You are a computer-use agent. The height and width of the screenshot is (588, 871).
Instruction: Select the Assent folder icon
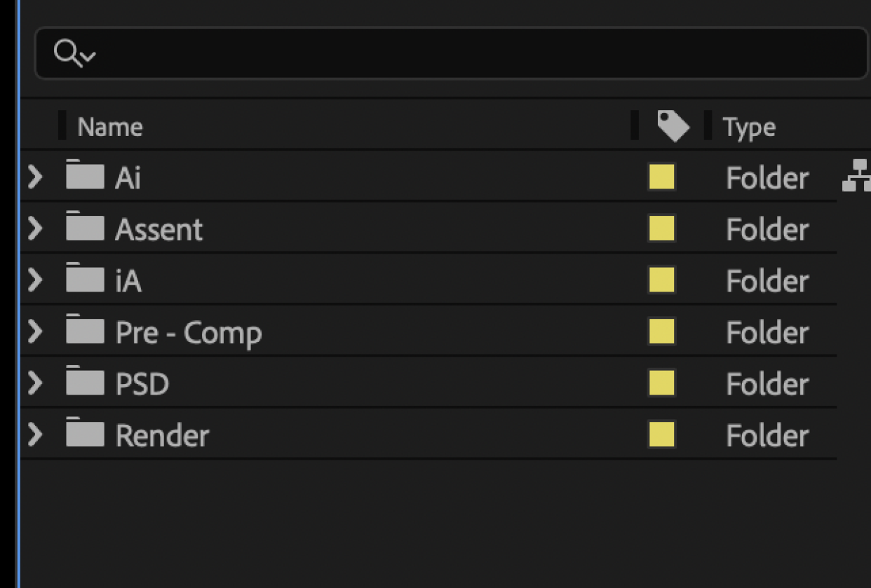pyautogui.click(x=85, y=228)
